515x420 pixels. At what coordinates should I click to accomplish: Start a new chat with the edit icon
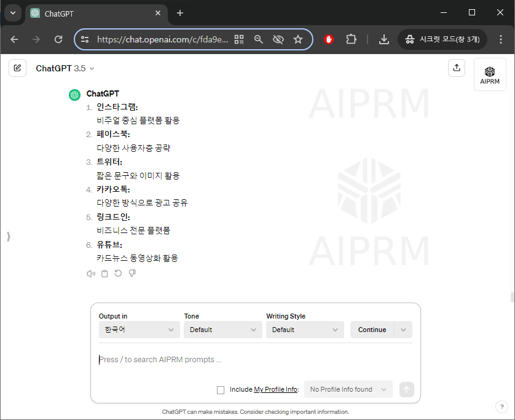pyautogui.click(x=17, y=68)
